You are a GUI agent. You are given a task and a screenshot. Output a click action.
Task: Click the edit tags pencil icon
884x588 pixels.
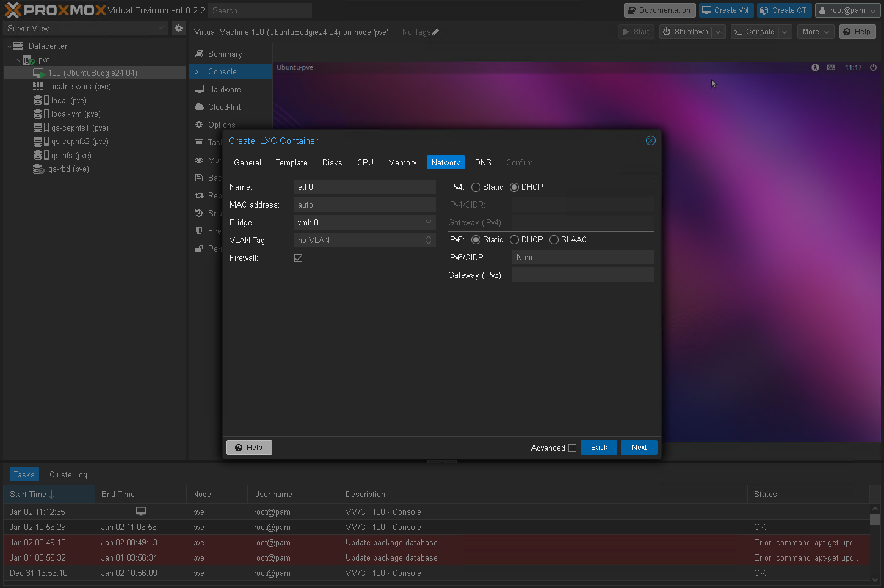pos(435,32)
